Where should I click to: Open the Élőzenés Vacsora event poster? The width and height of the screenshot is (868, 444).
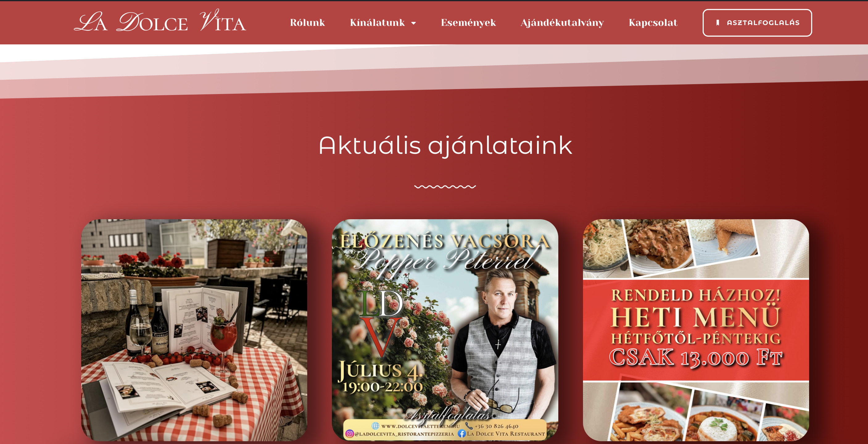click(445, 330)
